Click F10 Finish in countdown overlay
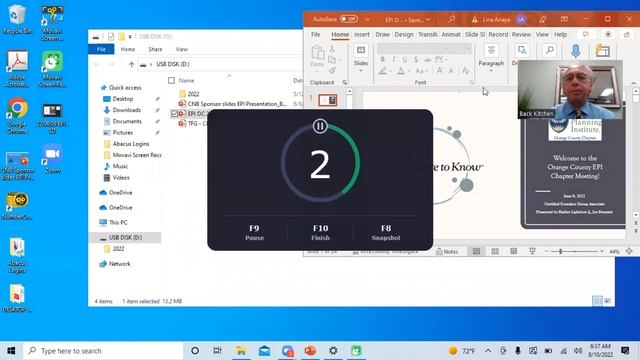This screenshot has height=360, width=640. point(320,232)
